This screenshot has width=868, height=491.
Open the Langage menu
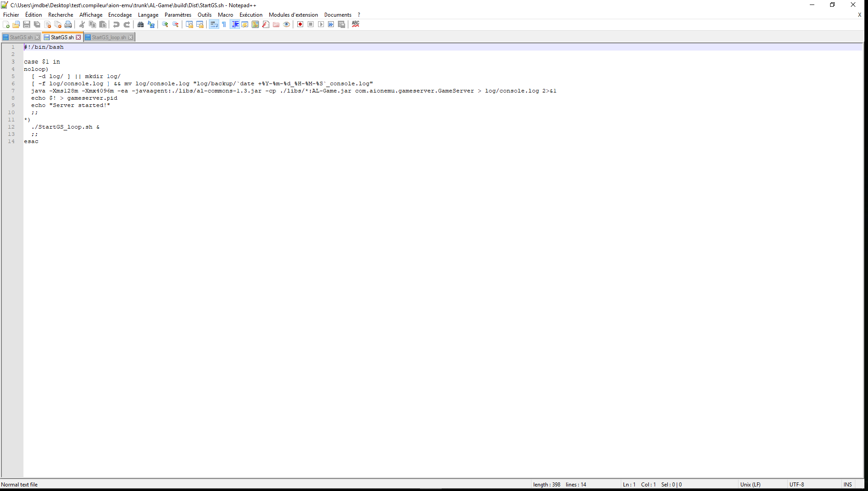pyautogui.click(x=148, y=15)
